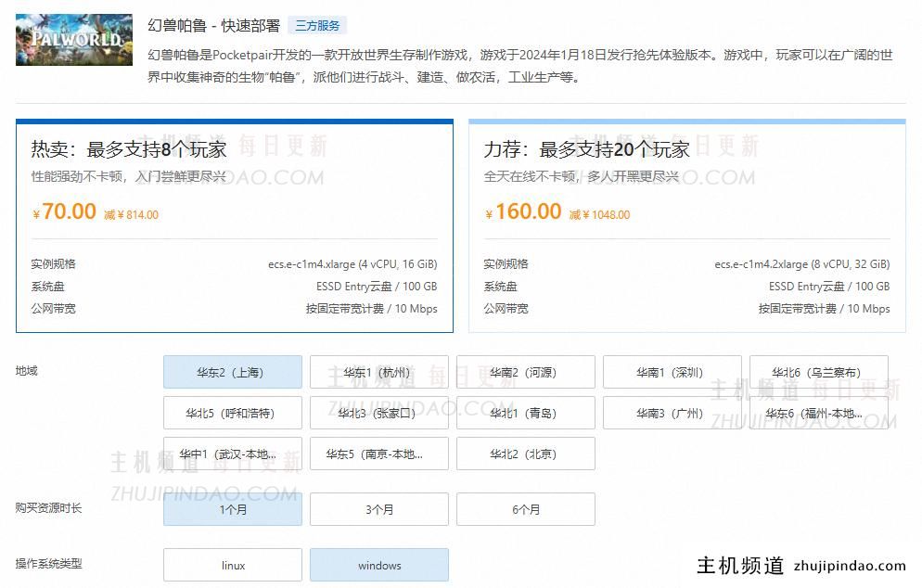Select the 最多支持8个玩家 plan card
This screenshot has width=922, height=588.
point(235,225)
